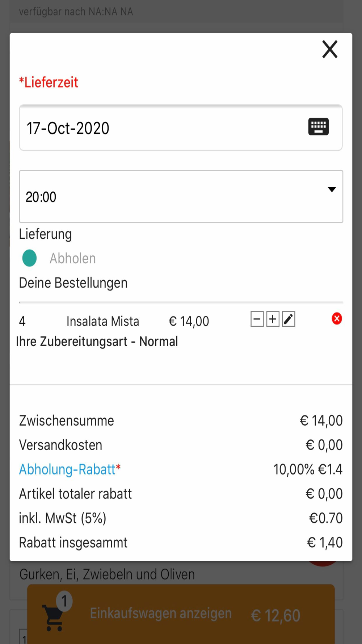Click the Ihre Zubereitungsart - Normal text
Image resolution: width=362 pixels, height=644 pixels.
pos(97,342)
